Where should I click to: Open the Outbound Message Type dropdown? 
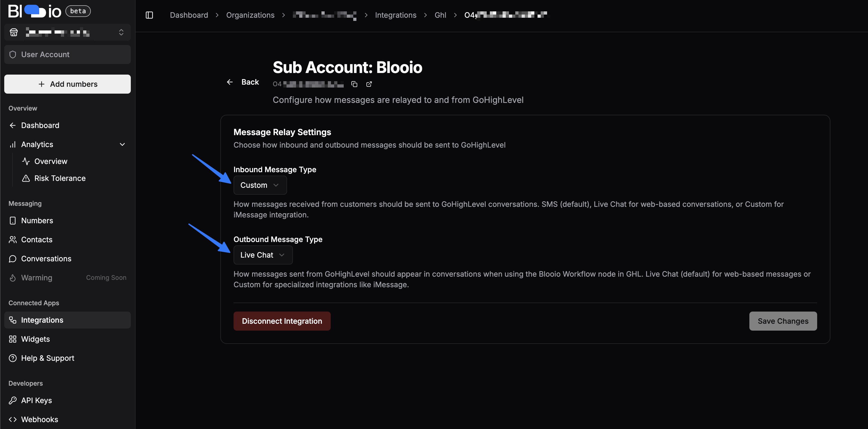[263, 255]
